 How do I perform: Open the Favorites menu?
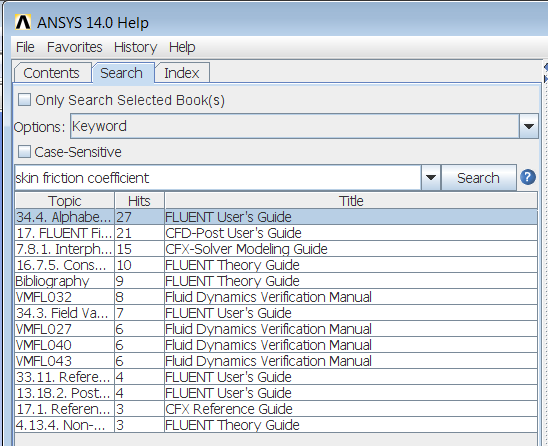(x=75, y=47)
